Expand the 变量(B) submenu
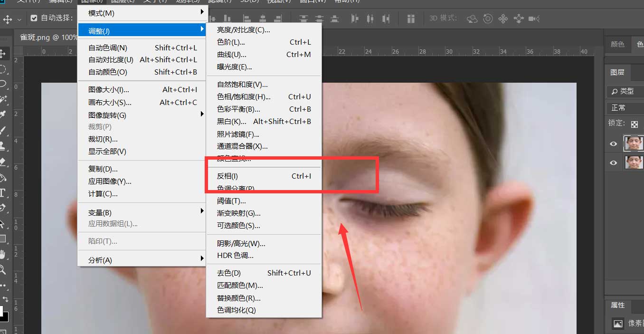The height and width of the screenshot is (334, 644). [142, 212]
